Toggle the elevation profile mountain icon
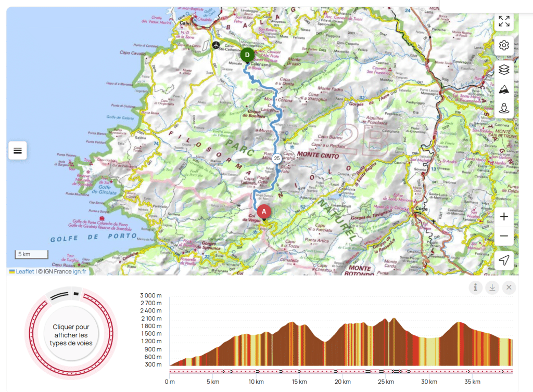Image resolution: width=533 pixels, height=392 pixels. 504,89
